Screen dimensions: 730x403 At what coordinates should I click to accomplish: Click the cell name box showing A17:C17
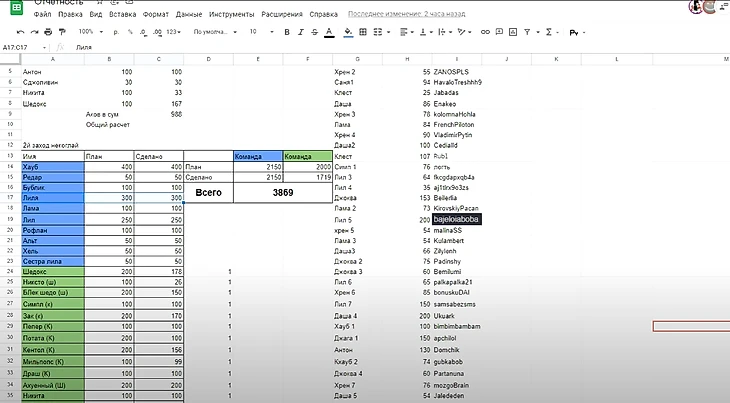coord(20,47)
